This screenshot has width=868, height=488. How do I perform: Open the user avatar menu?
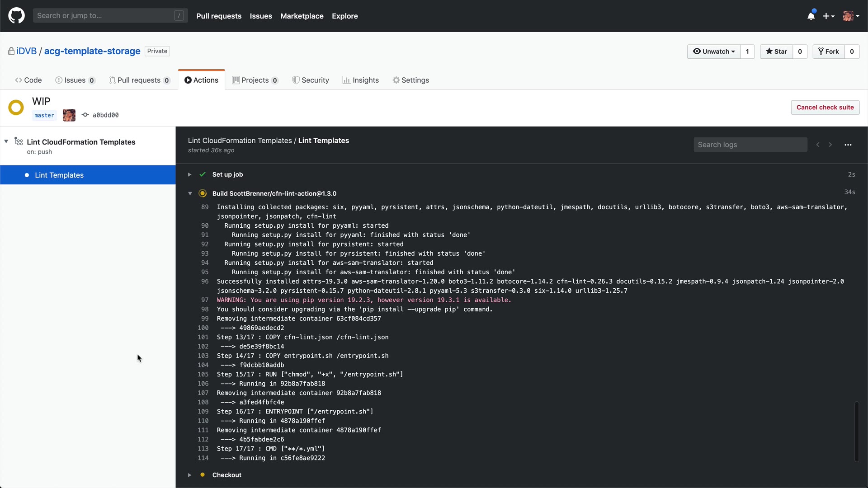pyautogui.click(x=851, y=16)
